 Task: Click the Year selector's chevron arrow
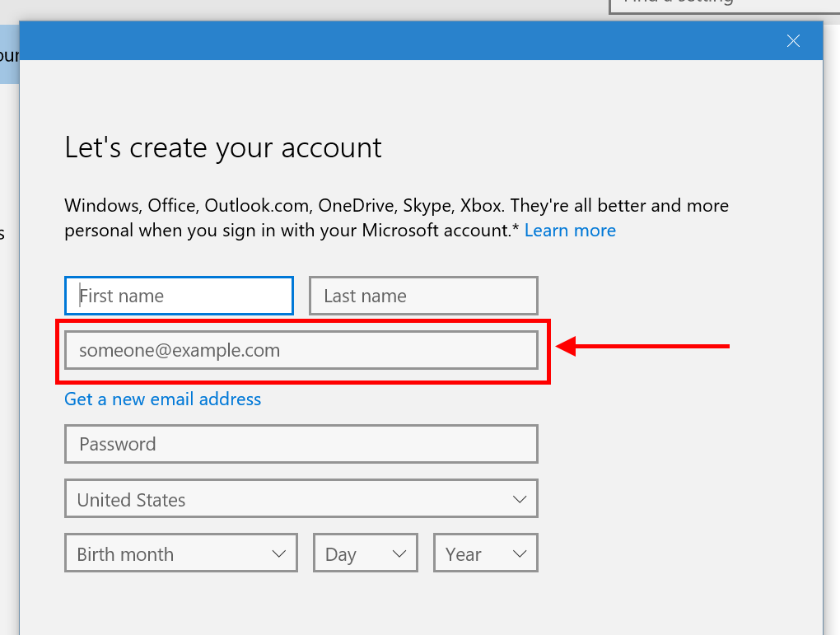pos(519,553)
